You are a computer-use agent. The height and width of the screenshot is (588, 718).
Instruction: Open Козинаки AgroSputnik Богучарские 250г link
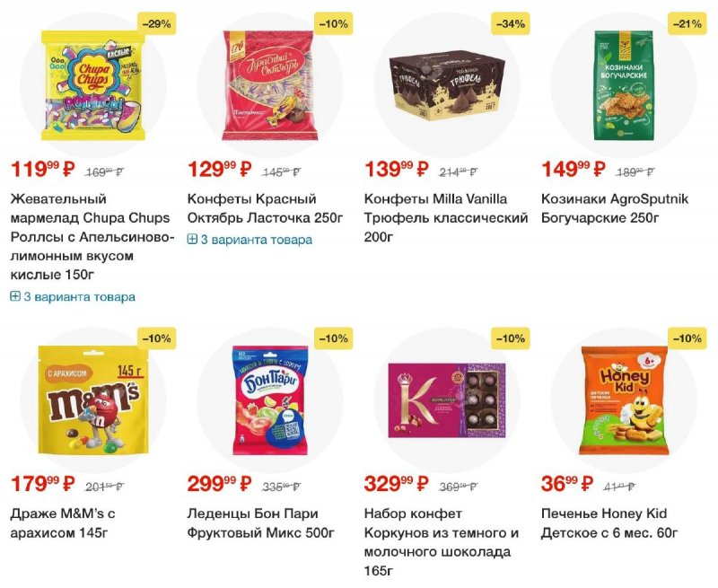615,208
